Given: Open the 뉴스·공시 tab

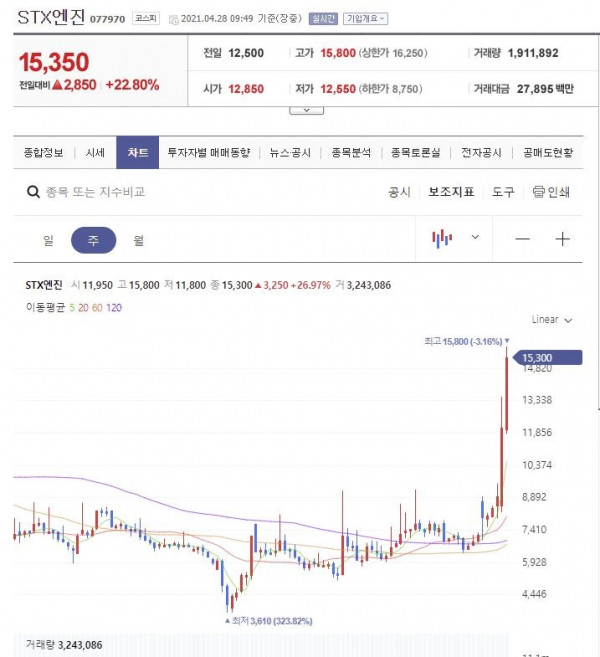Looking at the screenshot, I should point(290,153).
